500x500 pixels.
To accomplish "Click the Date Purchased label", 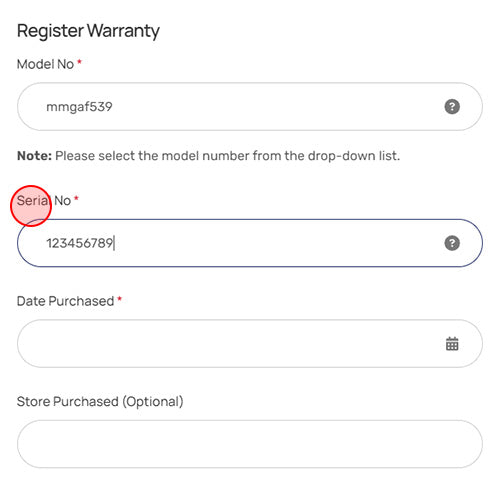I will (66, 301).
